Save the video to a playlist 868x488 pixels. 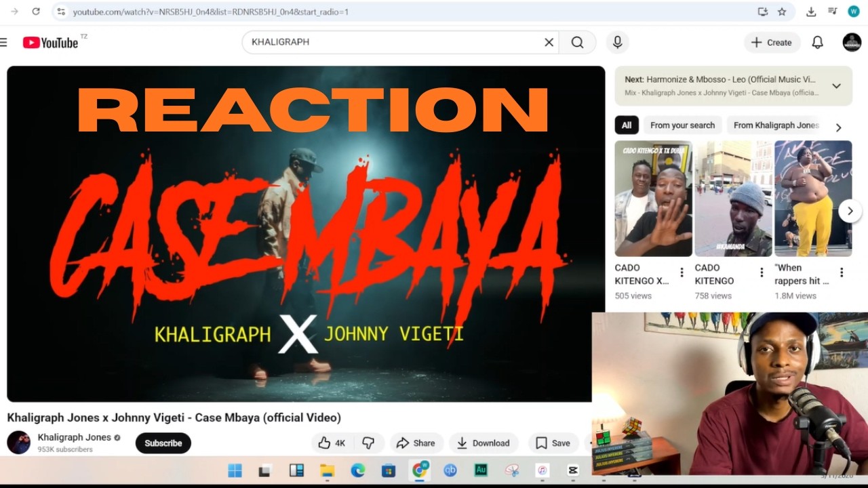click(553, 443)
